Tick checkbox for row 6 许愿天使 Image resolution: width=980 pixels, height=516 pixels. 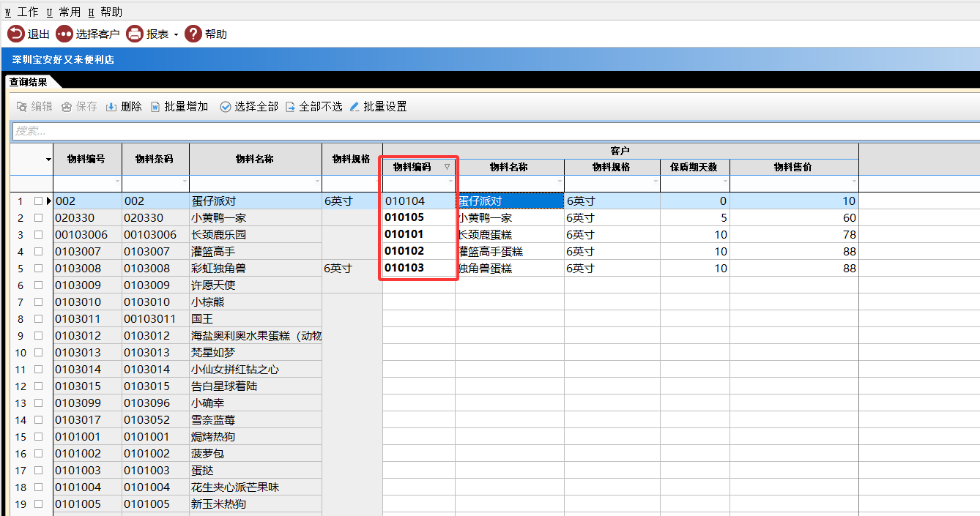pyautogui.click(x=38, y=285)
